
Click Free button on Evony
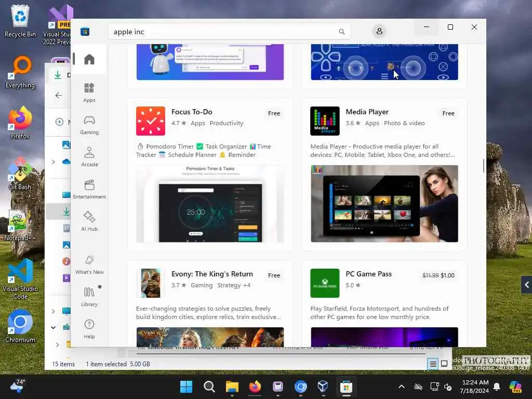(274, 275)
